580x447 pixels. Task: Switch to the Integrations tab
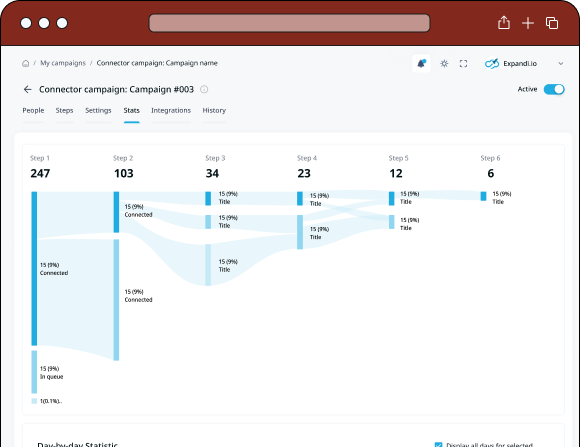click(x=171, y=110)
